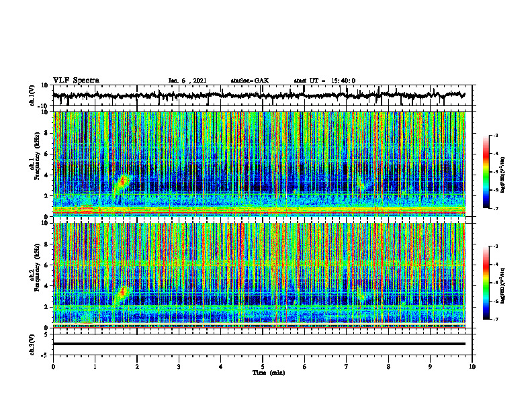Click the ch.1 spectrogram color scale bar

pyautogui.click(x=486, y=172)
